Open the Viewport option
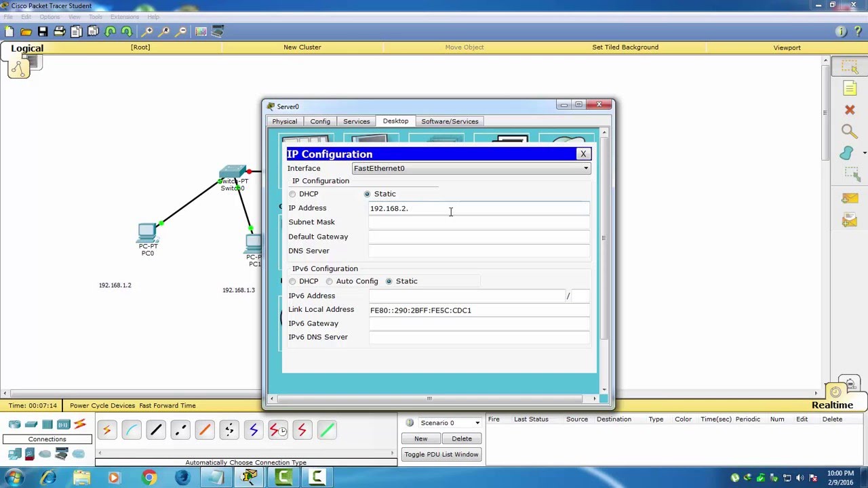 [x=787, y=47]
